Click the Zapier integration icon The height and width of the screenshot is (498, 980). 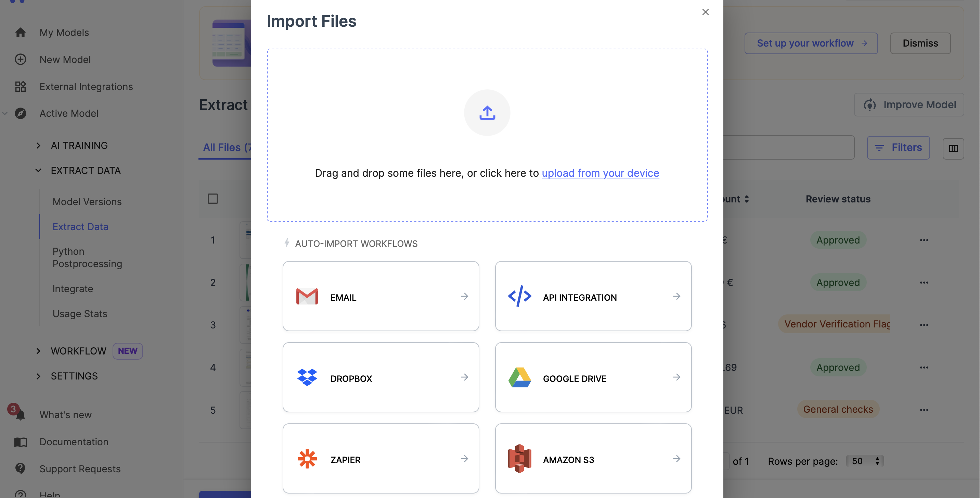click(x=306, y=458)
